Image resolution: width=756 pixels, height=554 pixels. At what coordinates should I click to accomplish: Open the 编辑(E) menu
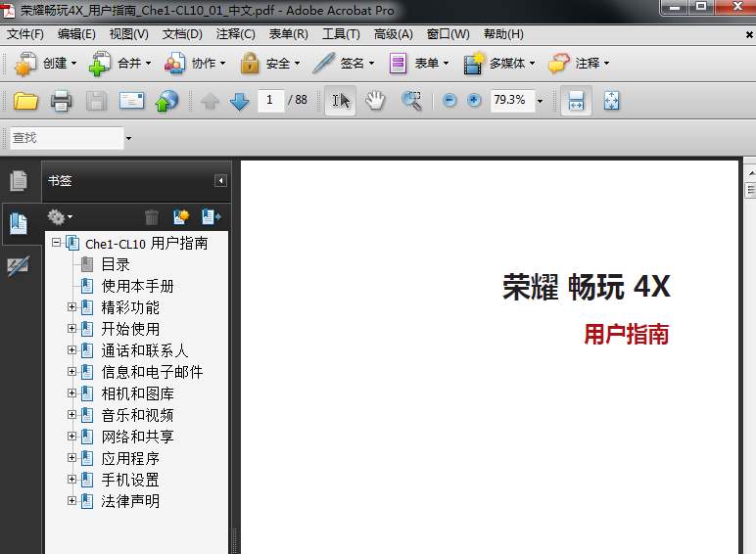[76, 34]
